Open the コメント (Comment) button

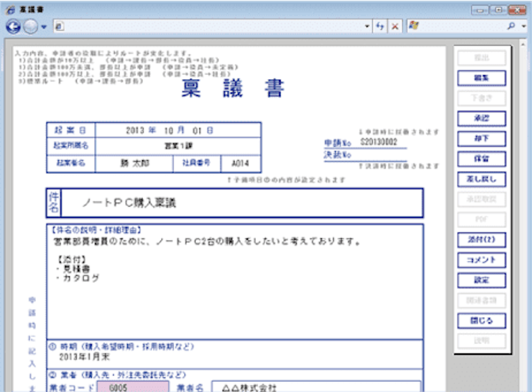click(x=481, y=260)
